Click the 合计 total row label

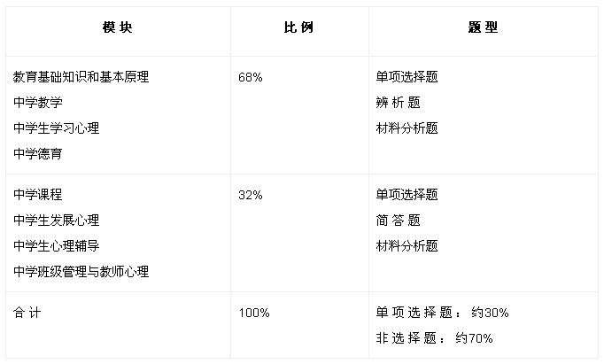click(x=27, y=313)
